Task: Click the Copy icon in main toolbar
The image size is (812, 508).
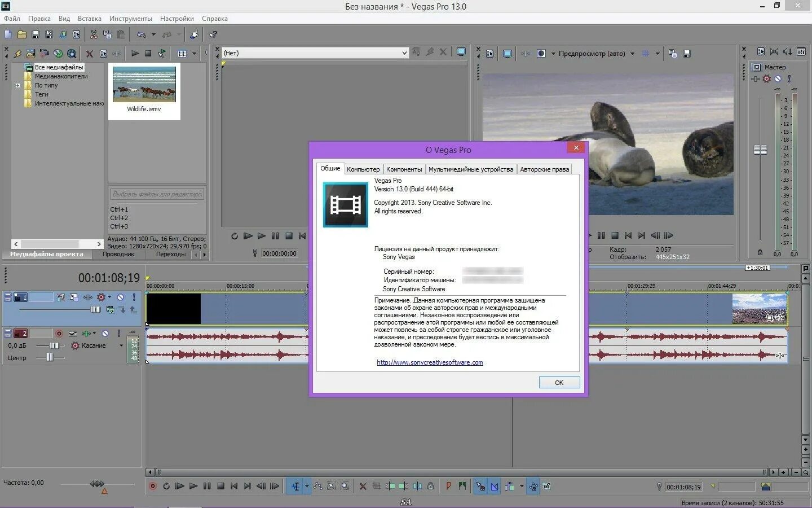Action: point(107,34)
